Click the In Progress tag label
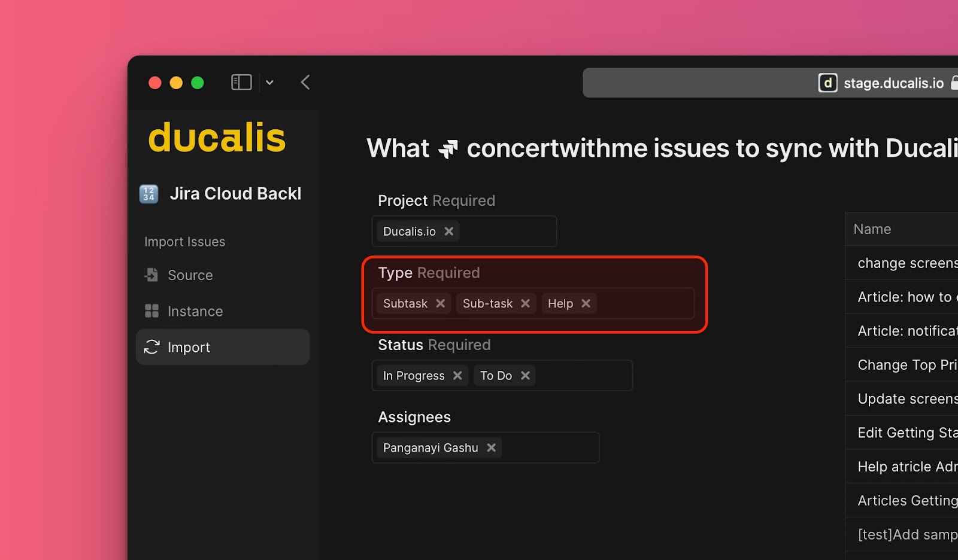 (x=414, y=376)
